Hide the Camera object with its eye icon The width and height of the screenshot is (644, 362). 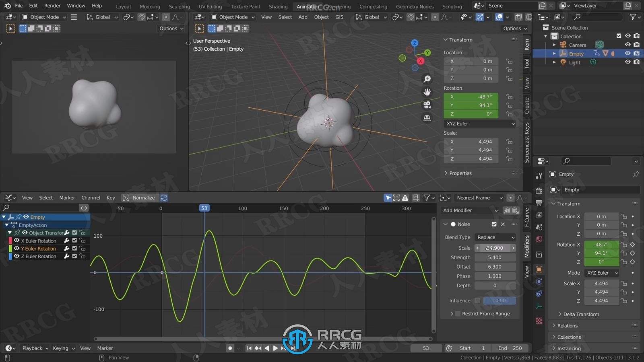click(627, 45)
